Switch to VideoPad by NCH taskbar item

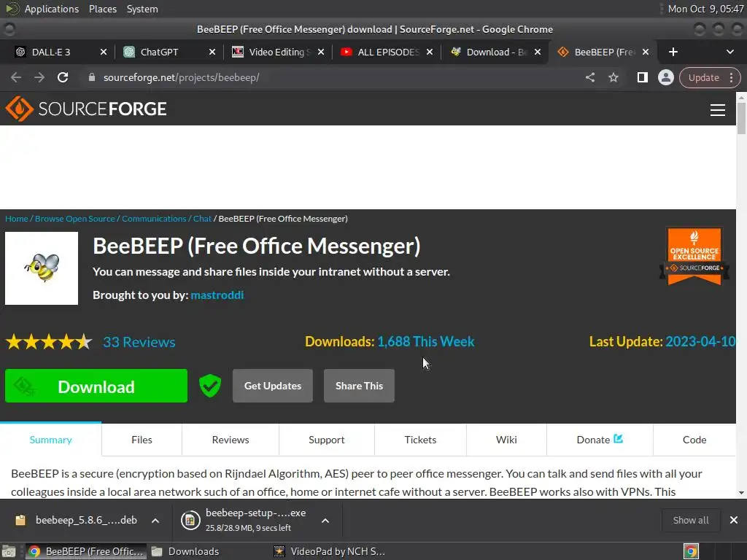tap(330, 551)
